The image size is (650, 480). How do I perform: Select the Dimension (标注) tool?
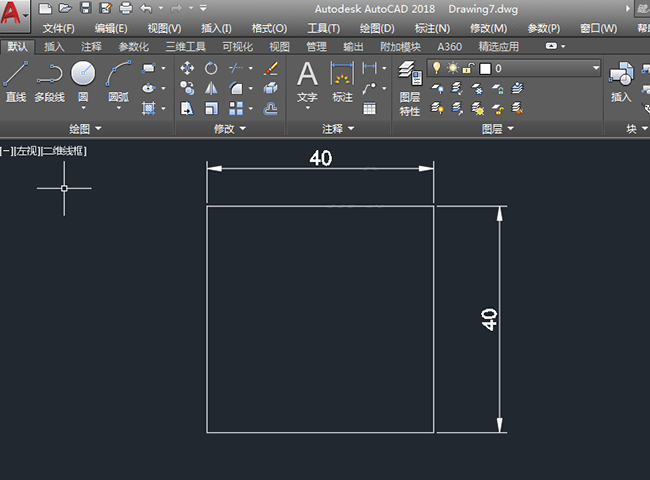[342, 82]
